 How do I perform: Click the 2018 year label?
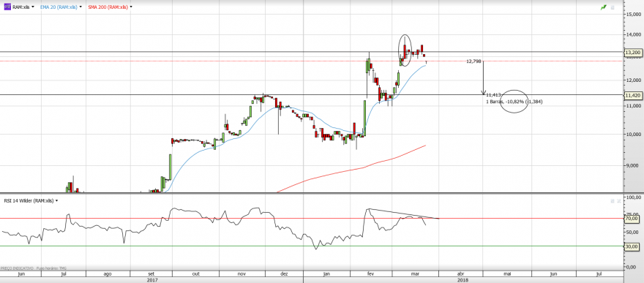point(462,280)
